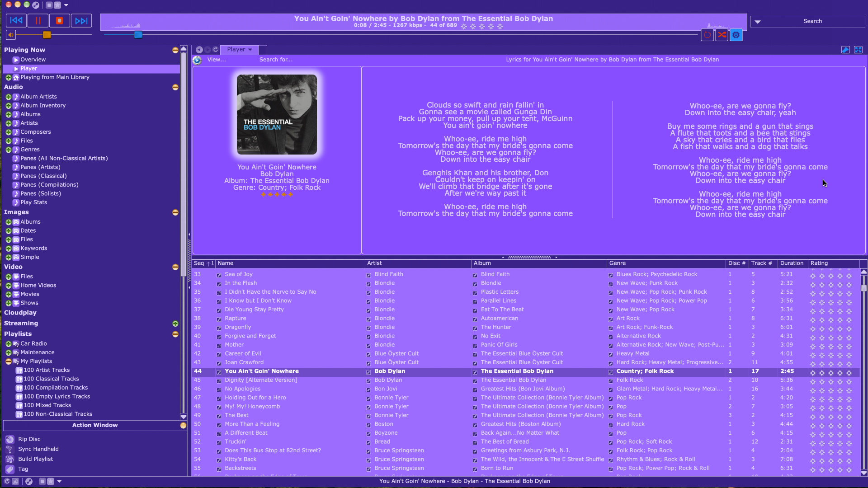Toggle the Album checkbox for Born to Run

pyautogui.click(x=475, y=469)
